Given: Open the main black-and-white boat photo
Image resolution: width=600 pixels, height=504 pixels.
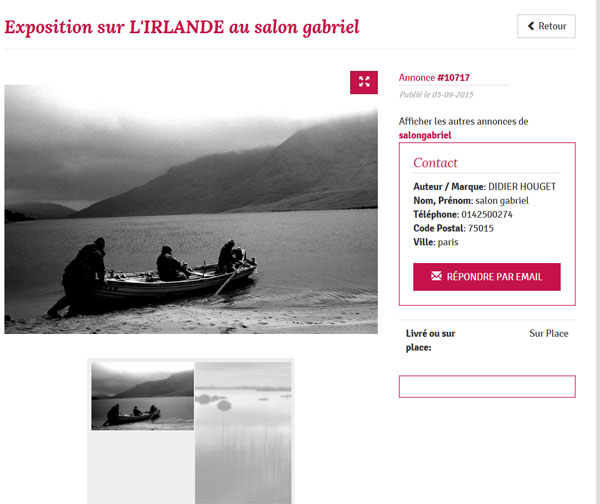Looking at the screenshot, I should [x=191, y=209].
